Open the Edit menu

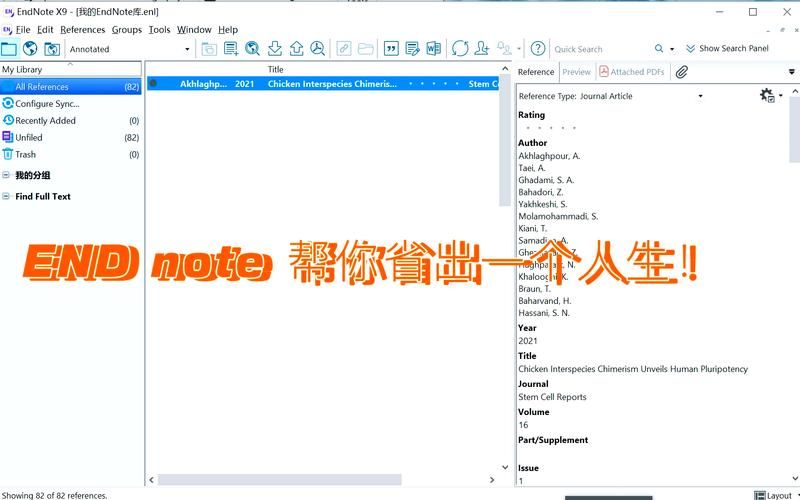point(45,30)
